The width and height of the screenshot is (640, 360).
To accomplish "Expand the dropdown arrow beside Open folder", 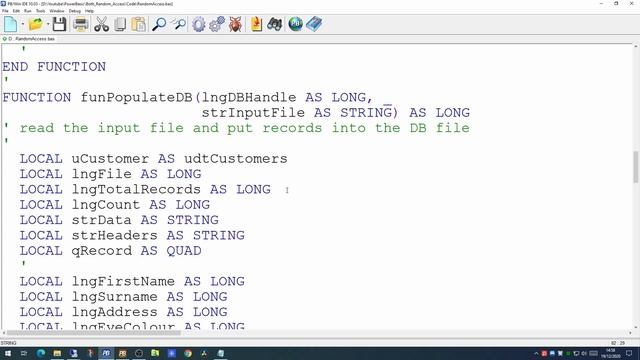I will coord(48,24).
